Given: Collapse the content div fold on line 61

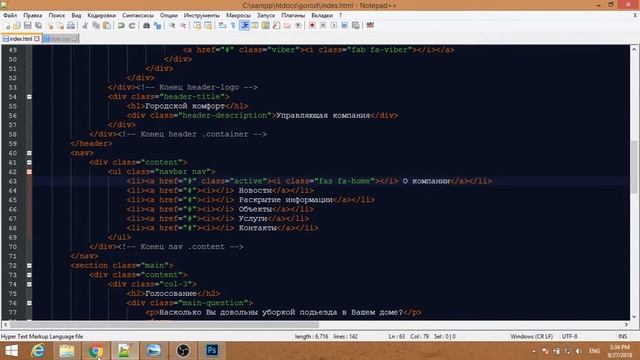Looking at the screenshot, I should [x=29, y=162].
